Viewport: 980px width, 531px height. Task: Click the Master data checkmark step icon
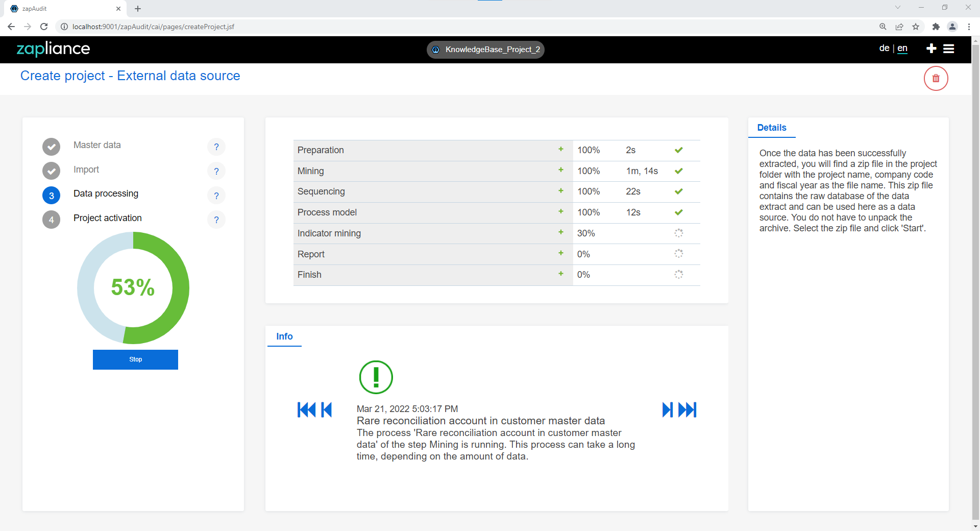pyautogui.click(x=51, y=147)
